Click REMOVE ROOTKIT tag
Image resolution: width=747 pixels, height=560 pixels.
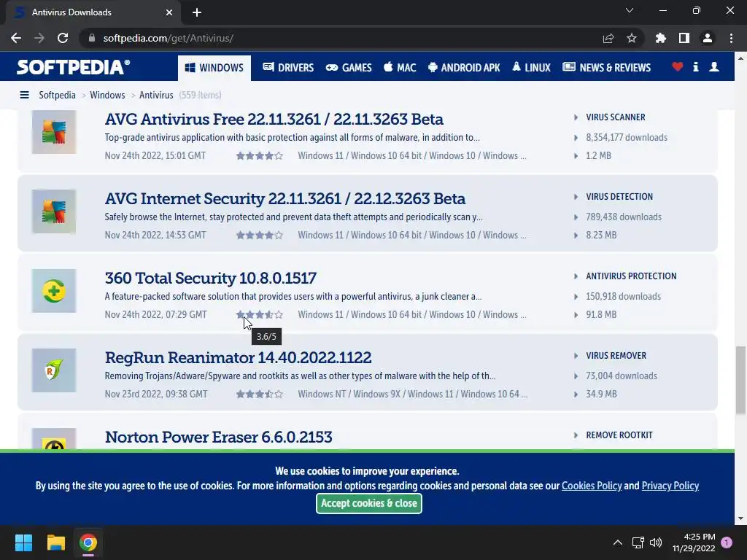[619, 435]
